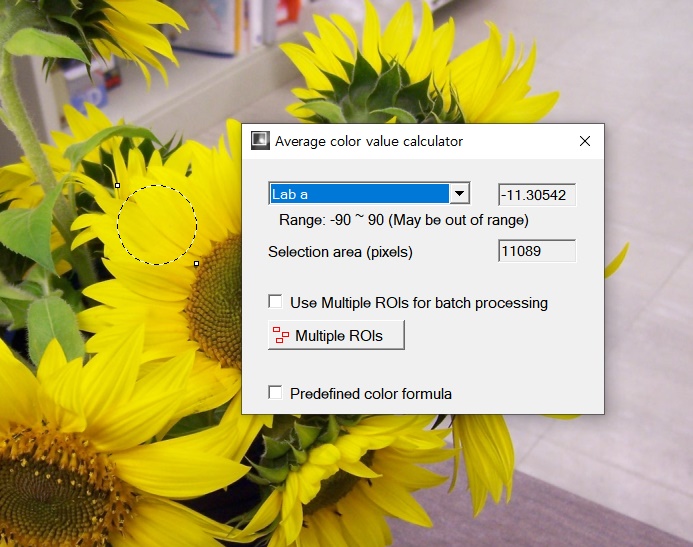Click the average value field showing -11.30542
This screenshot has height=547, width=693.
(537, 195)
